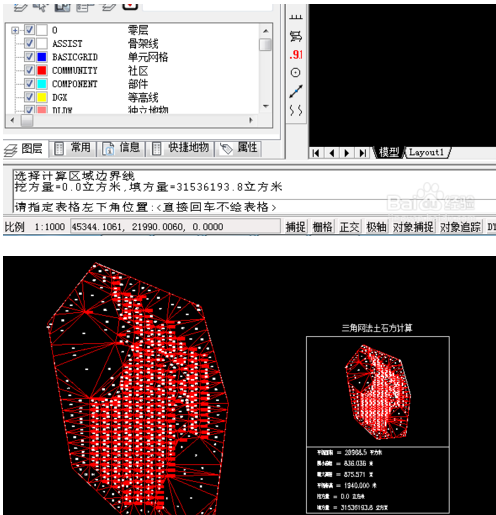
Task: Click the layer list scroll-down arrow
Action: click(x=265, y=106)
